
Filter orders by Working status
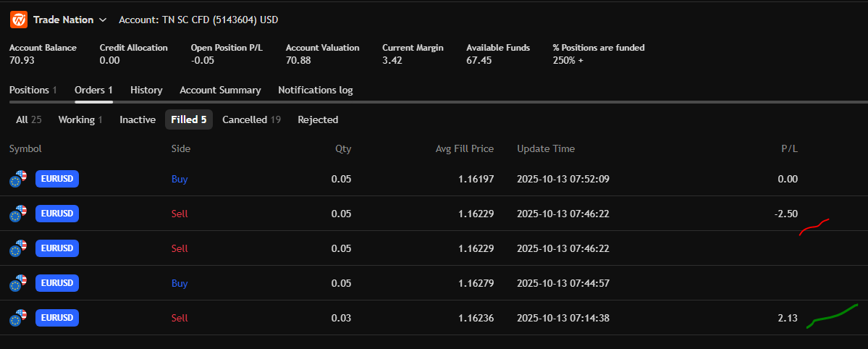80,119
